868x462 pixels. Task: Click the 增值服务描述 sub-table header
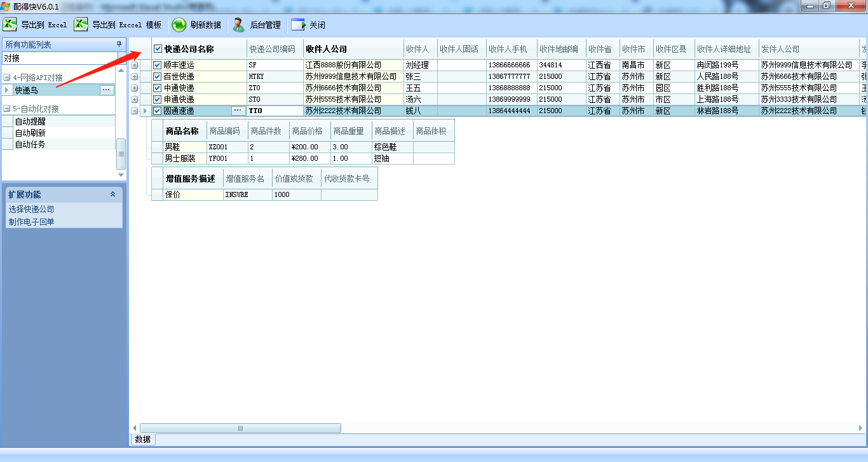click(193, 179)
